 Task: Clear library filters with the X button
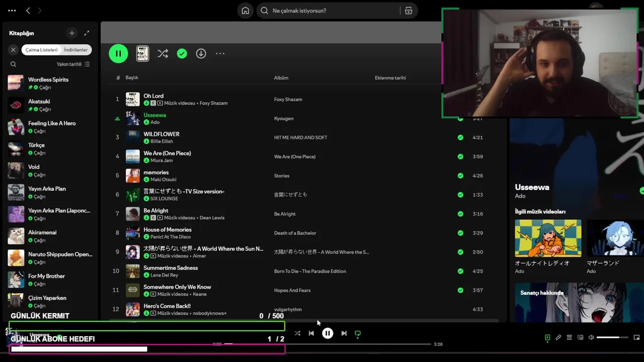coord(14,50)
